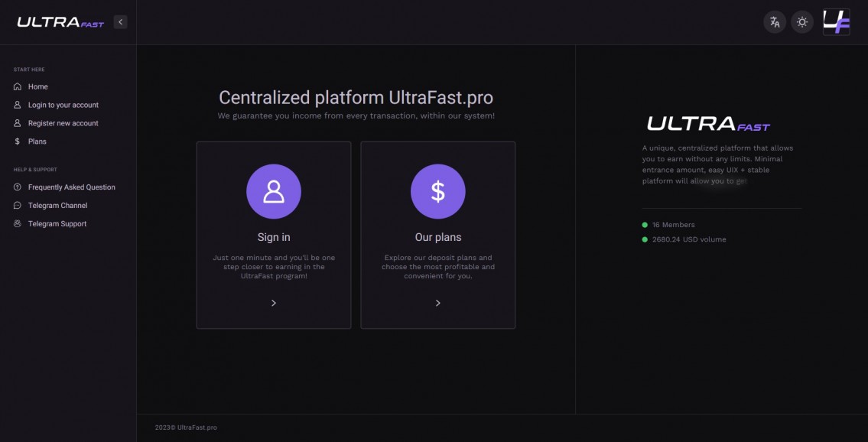The height and width of the screenshot is (442, 868).
Task: Collapse the sidebar with the chevron button
Action: click(120, 22)
